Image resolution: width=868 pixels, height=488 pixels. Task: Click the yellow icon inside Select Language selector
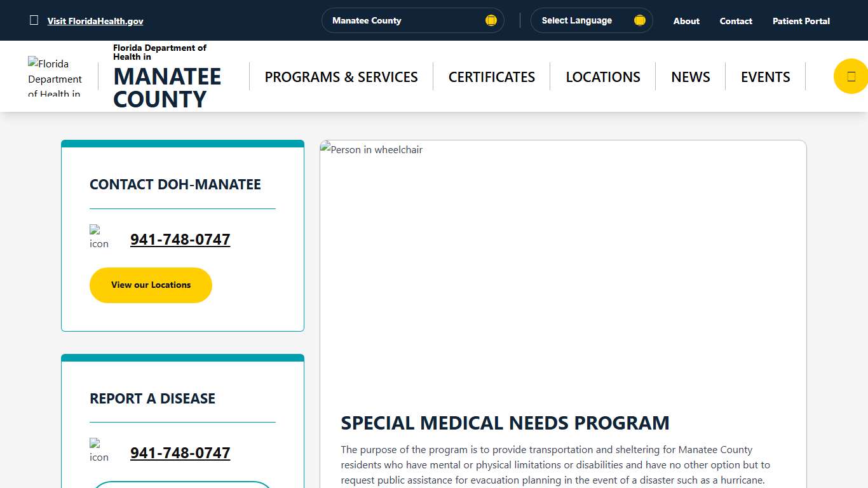[x=639, y=20]
